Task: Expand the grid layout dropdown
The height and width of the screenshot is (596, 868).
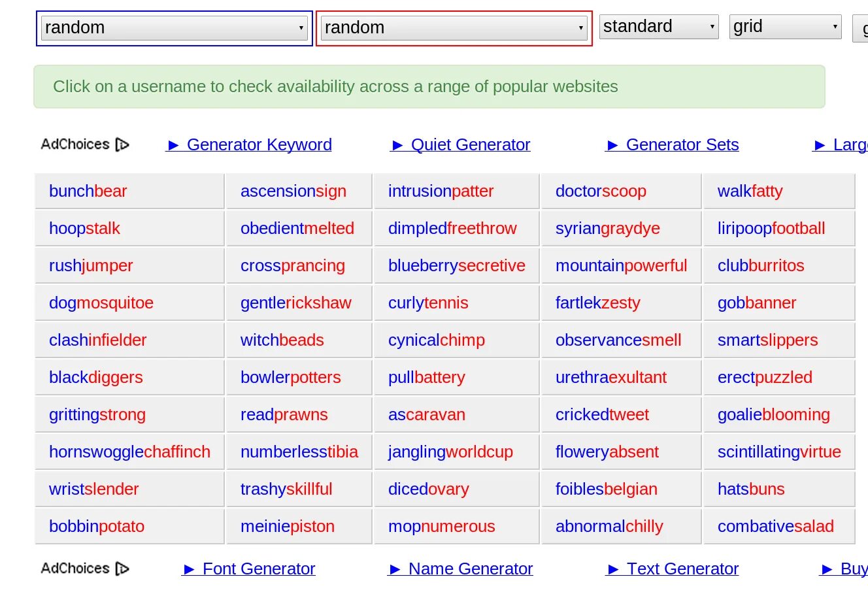Action: click(784, 27)
